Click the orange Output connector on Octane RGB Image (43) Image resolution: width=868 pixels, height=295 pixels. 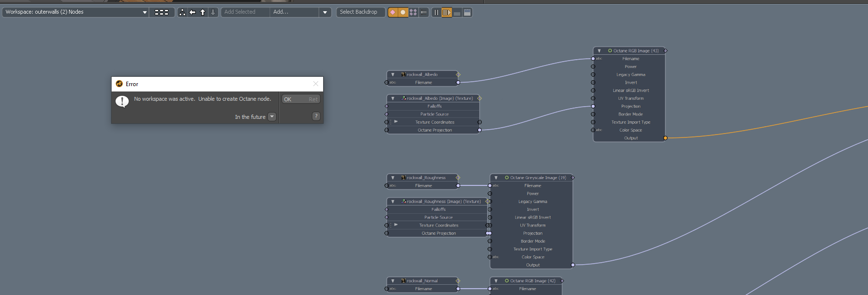click(665, 138)
